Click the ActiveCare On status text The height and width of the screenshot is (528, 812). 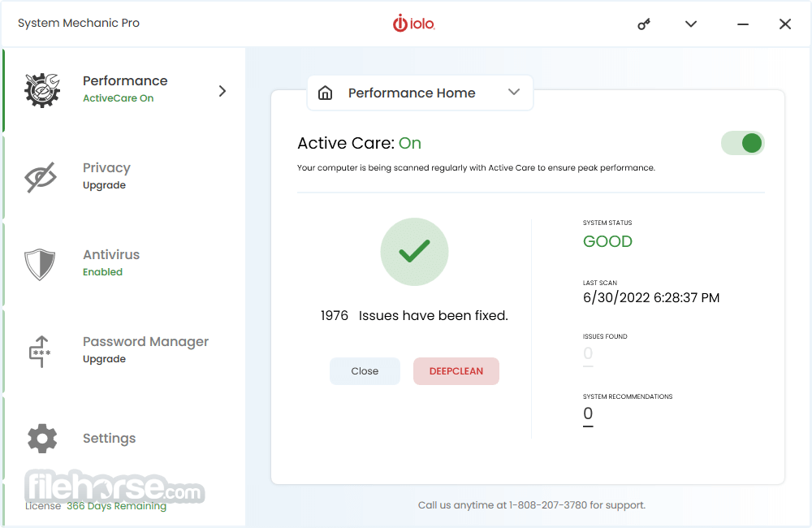(x=118, y=98)
